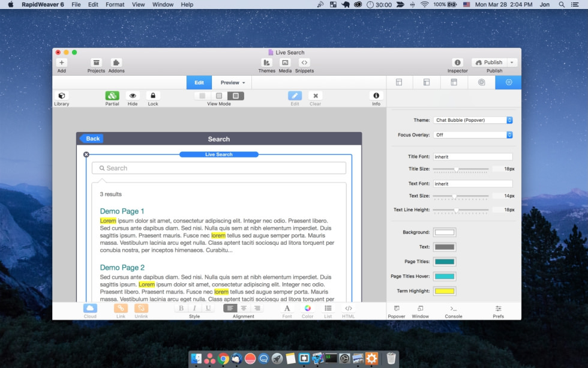Toggle the Lock icon for stack
This screenshot has width=588, height=368.
[153, 95]
